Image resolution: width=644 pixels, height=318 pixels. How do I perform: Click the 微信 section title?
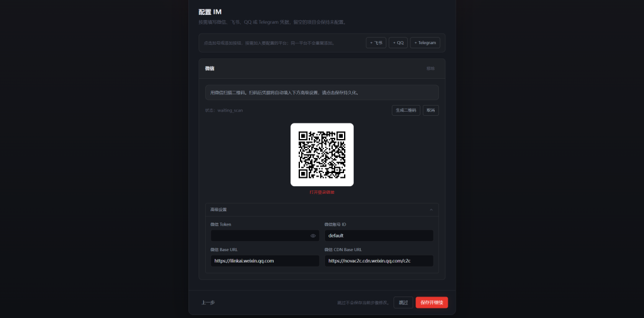[209, 69]
